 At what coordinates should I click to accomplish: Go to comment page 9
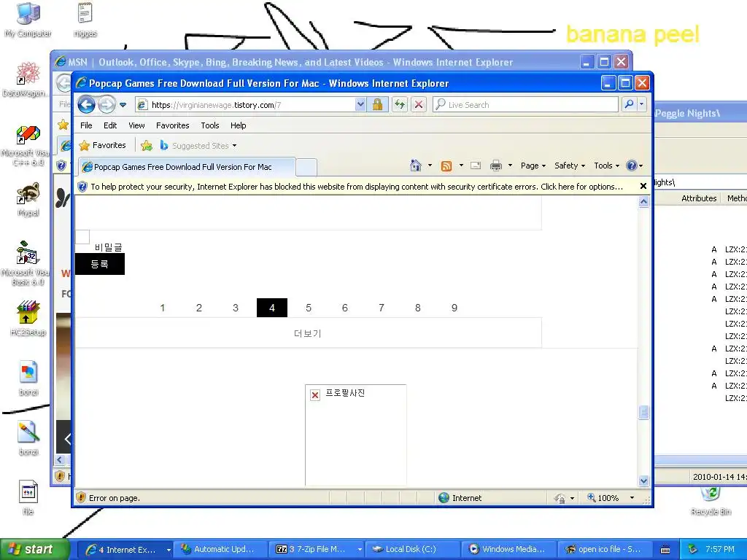[454, 308]
